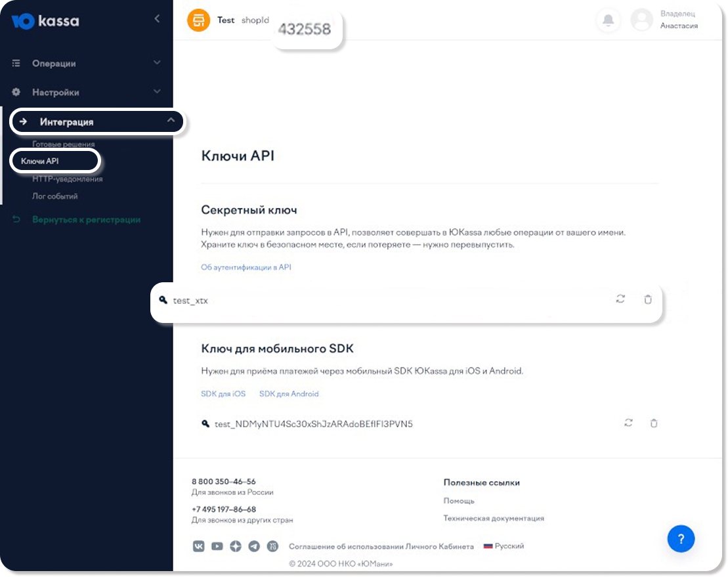
Task: Delete the mobile SDK key
Action: pyautogui.click(x=654, y=423)
